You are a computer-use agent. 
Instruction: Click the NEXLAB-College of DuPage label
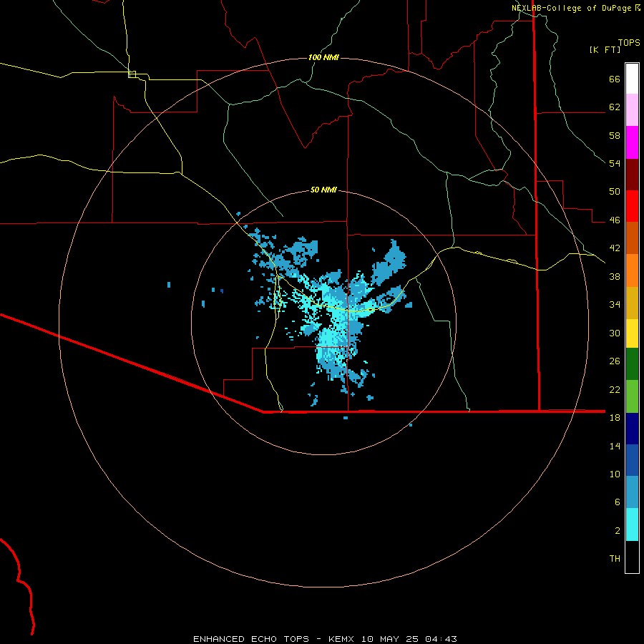point(571,8)
